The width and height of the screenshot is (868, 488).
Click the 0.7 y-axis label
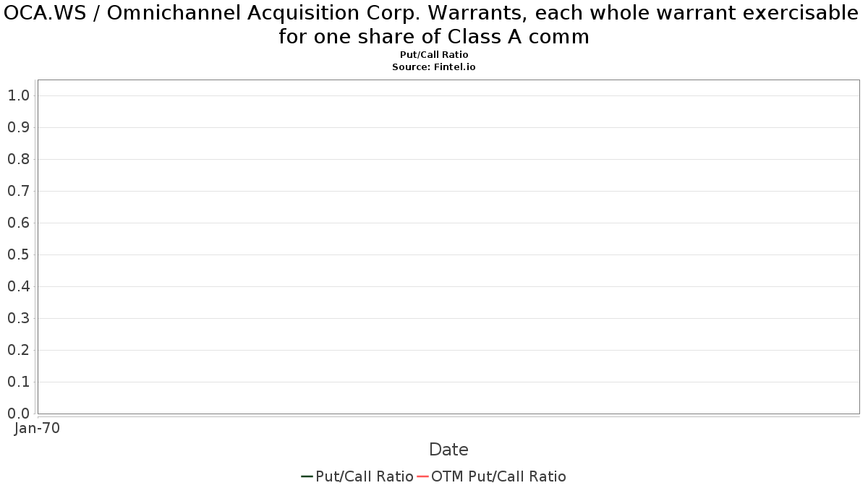(18, 191)
